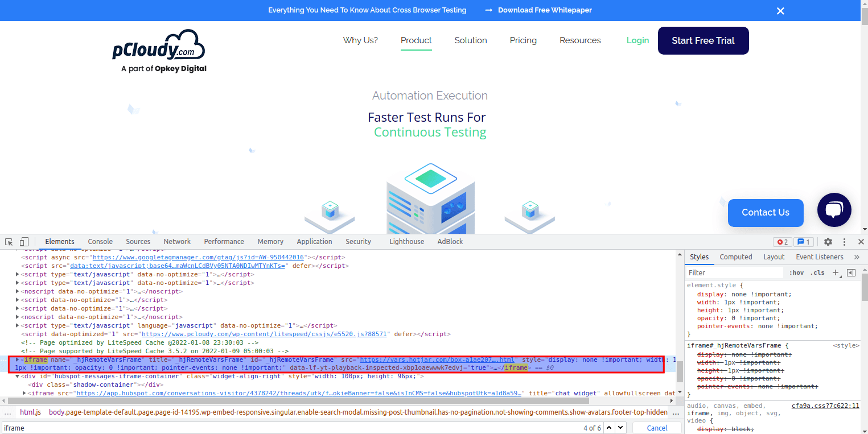Add a new style rule with the plus icon
868x434 pixels.
836,272
